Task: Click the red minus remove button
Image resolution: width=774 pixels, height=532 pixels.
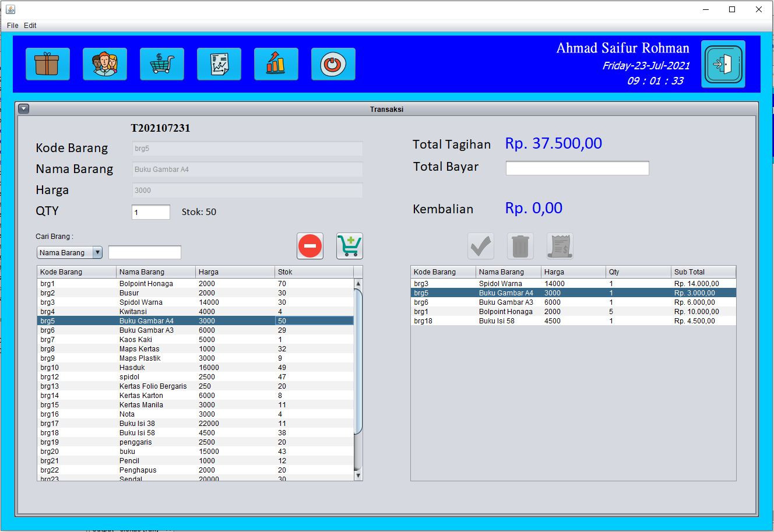Action: pos(310,246)
